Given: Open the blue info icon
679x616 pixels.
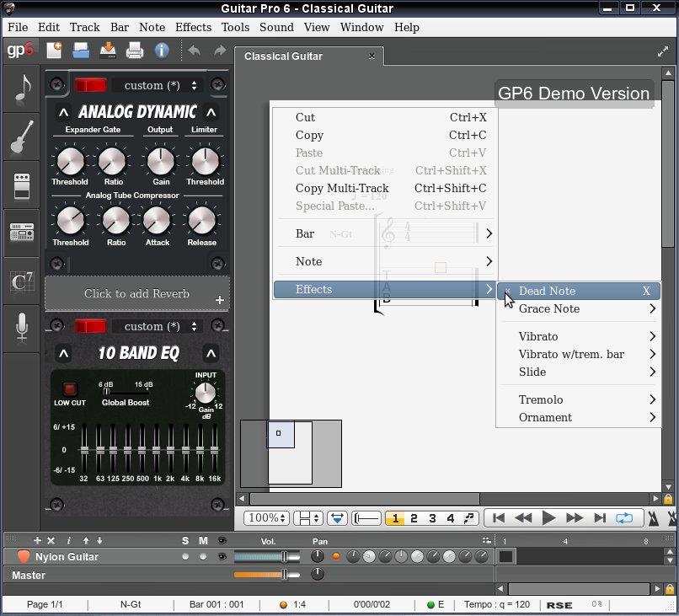Looking at the screenshot, I should 162,51.
